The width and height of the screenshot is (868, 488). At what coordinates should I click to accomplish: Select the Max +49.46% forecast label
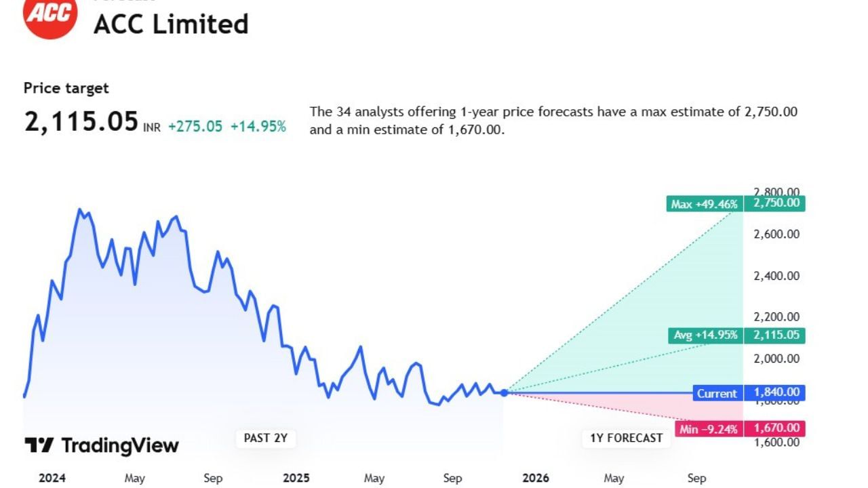click(704, 203)
